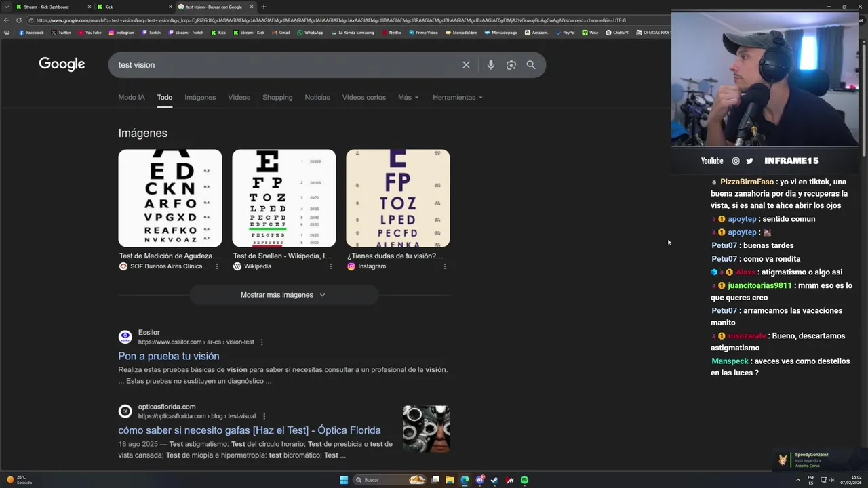Screen dimensions: 868x488
Task: Click the magnifying glass search button
Action: [x=531, y=65]
